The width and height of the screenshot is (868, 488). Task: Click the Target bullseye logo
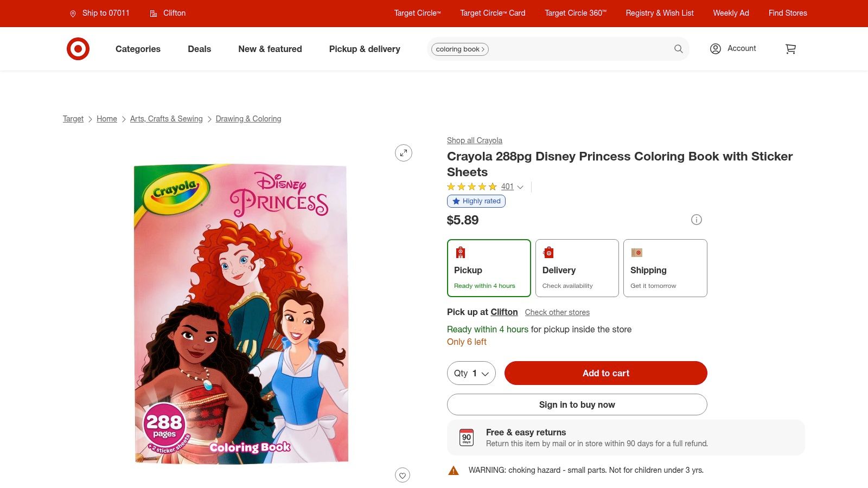(79, 49)
